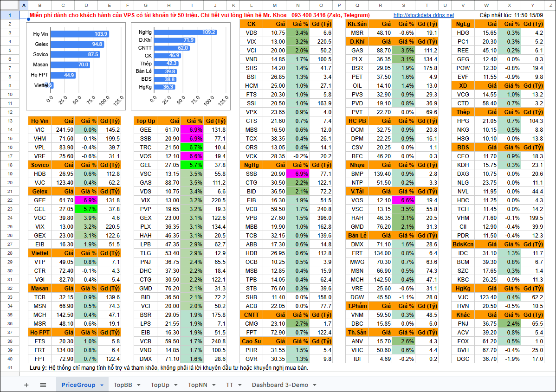Select the 241.50 price cell for VIC
The width and height of the screenshot is (556, 392).
tap(63, 130)
